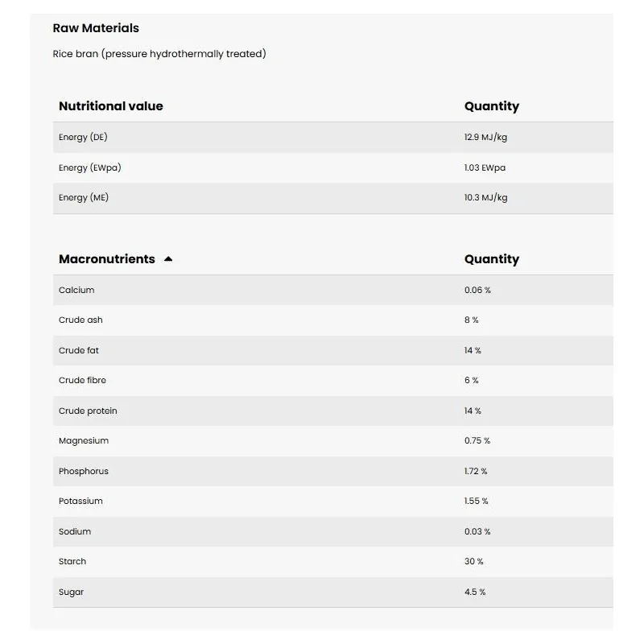Select the 12.9 MJ/kg value

[x=485, y=137]
